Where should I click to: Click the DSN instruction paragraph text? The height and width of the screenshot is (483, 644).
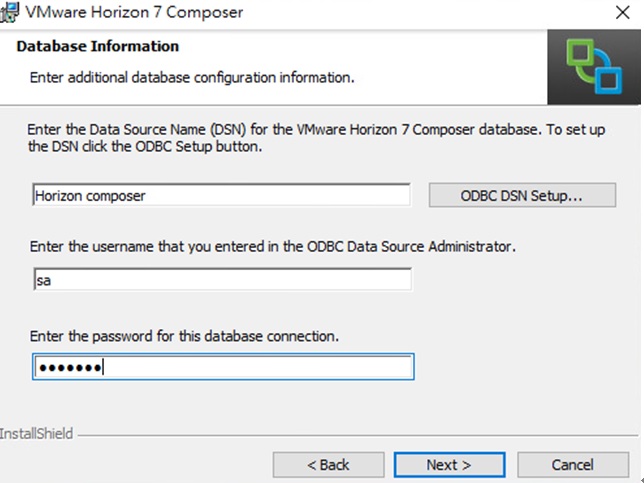(x=300, y=138)
